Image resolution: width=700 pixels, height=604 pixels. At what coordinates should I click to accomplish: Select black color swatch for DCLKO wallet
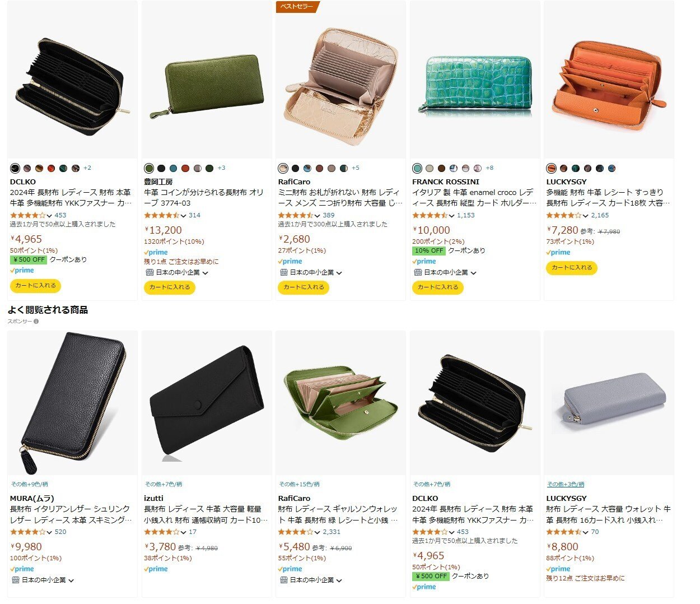pos(15,168)
